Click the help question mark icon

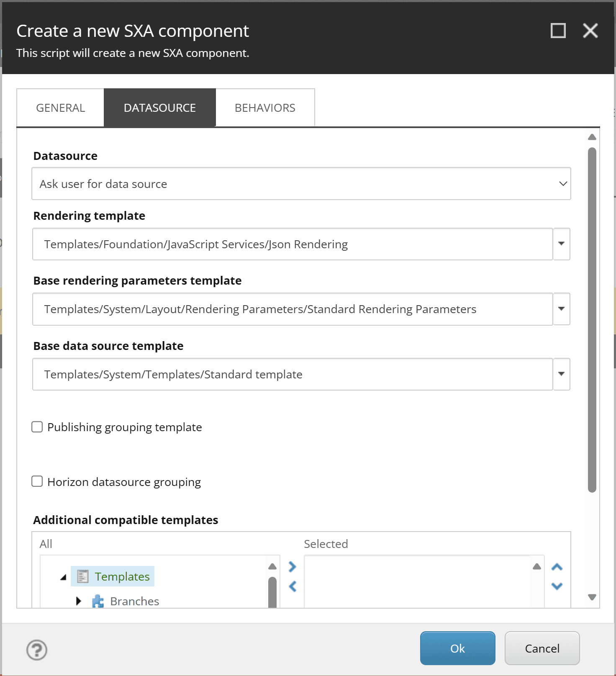[x=37, y=650]
